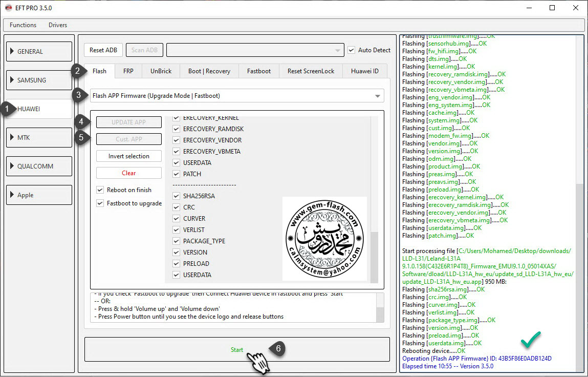This screenshot has width=588, height=377.
Task: Expand the GENERAL section arrow
Action: click(12, 51)
